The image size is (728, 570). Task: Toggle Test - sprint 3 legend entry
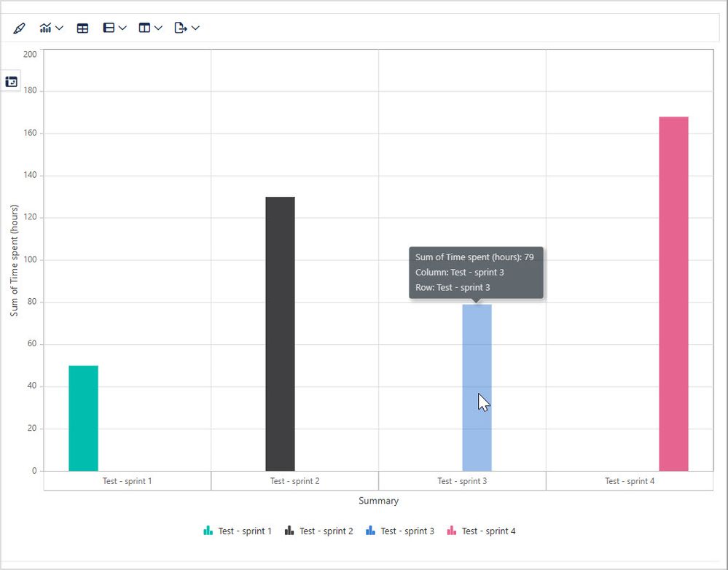(x=400, y=531)
